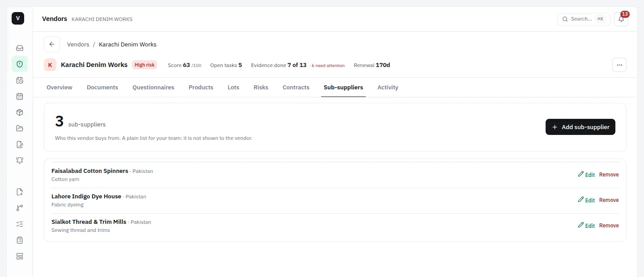Viewport: 644px width, 277px height.
Task: Focus the Search field
Action: 584,19
